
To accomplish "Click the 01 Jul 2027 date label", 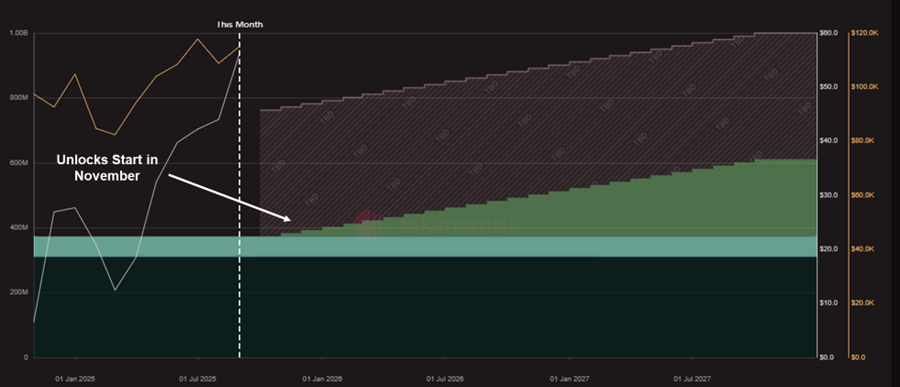I will (x=692, y=380).
